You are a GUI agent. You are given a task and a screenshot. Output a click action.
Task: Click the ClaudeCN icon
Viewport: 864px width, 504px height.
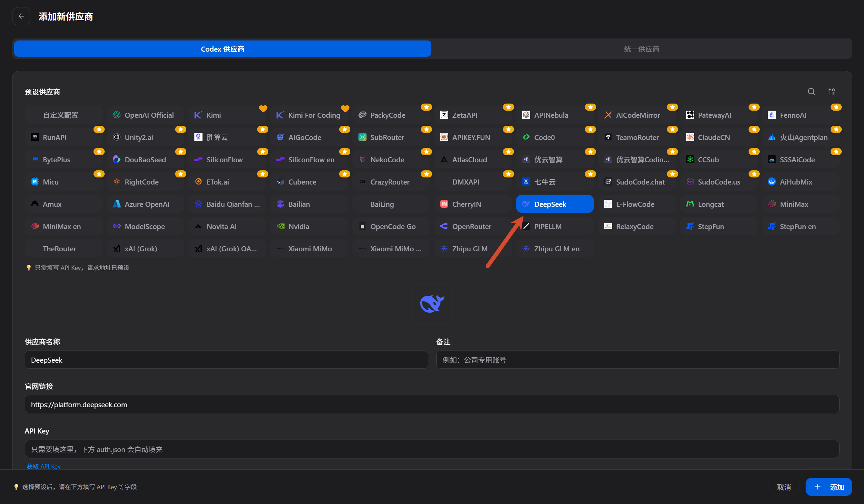coord(690,137)
